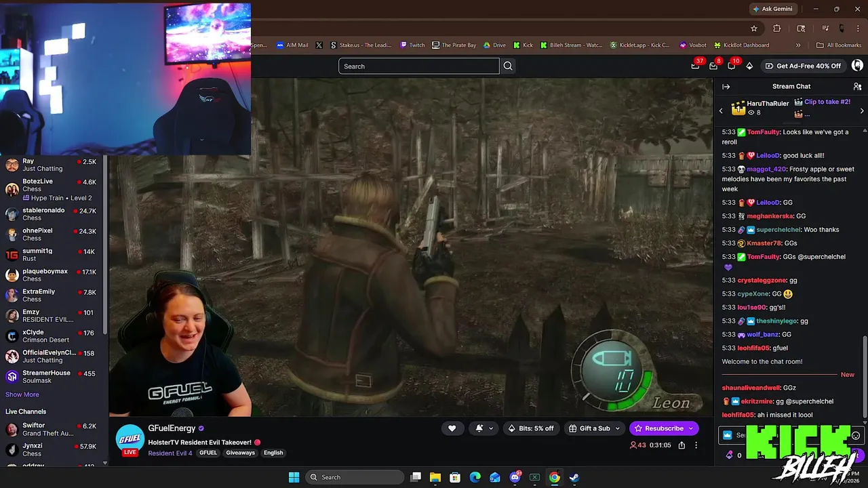Click GFuelEnergy channel avatar with LIVE badge
Image resolution: width=868 pixels, height=488 pixels.
[x=130, y=440]
